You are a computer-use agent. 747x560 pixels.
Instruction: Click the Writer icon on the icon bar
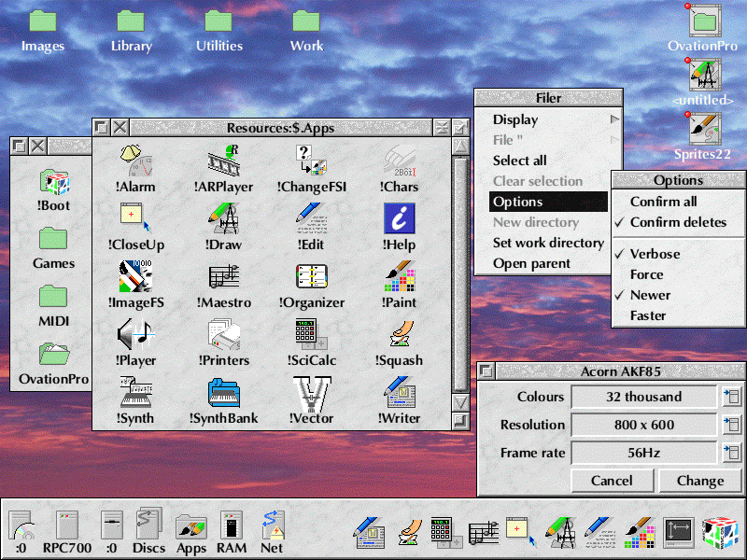pyautogui.click(x=369, y=532)
